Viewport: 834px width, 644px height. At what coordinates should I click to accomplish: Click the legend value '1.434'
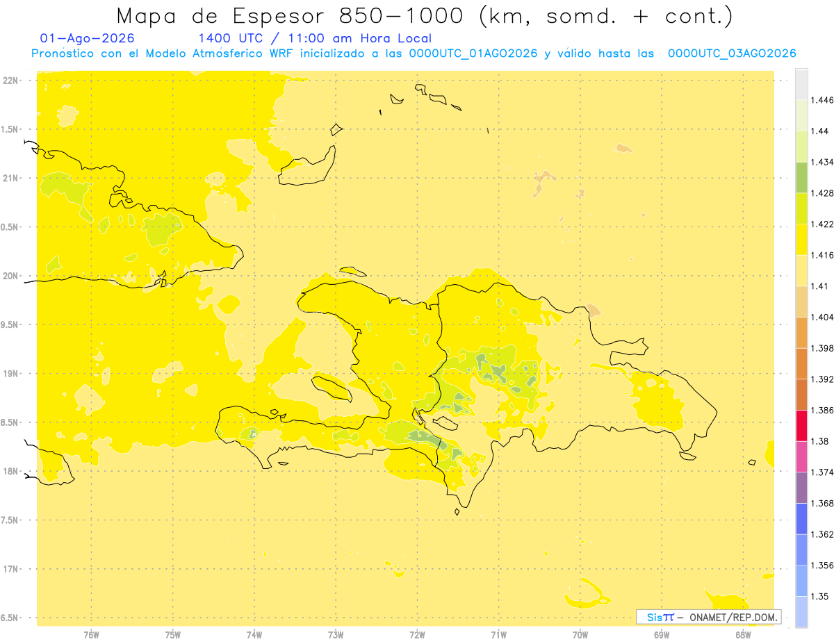[x=822, y=162]
